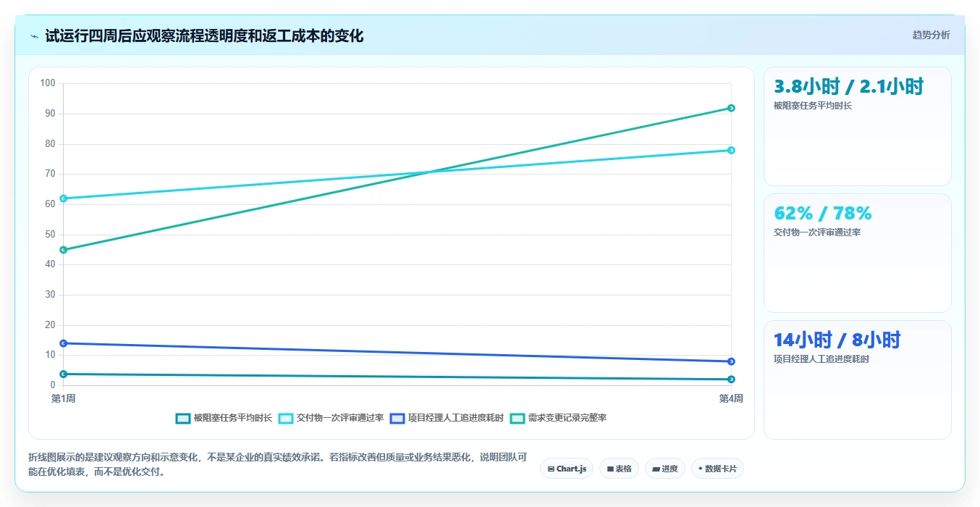Select the blue data point at 第1周 (14)
The image size is (980, 507).
[x=63, y=343]
